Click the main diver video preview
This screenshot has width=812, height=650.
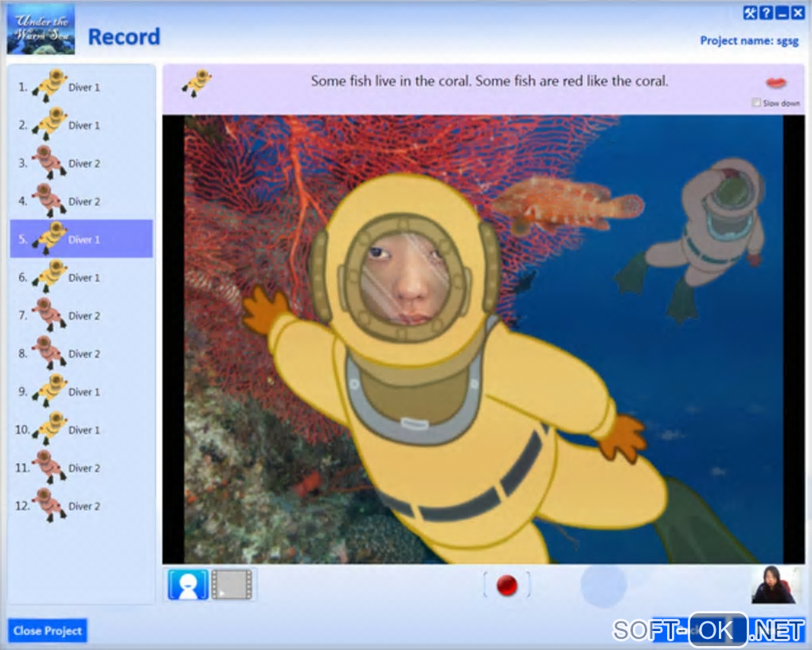[483, 339]
